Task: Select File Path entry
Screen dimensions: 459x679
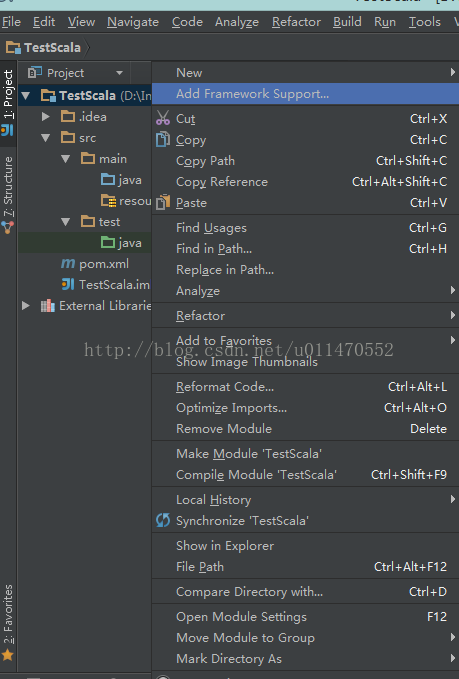Action: (305, 566)
